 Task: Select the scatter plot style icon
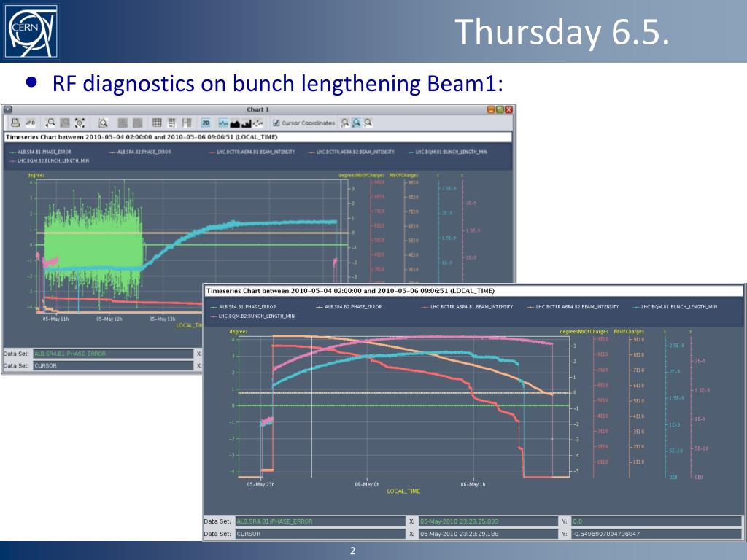258,122
